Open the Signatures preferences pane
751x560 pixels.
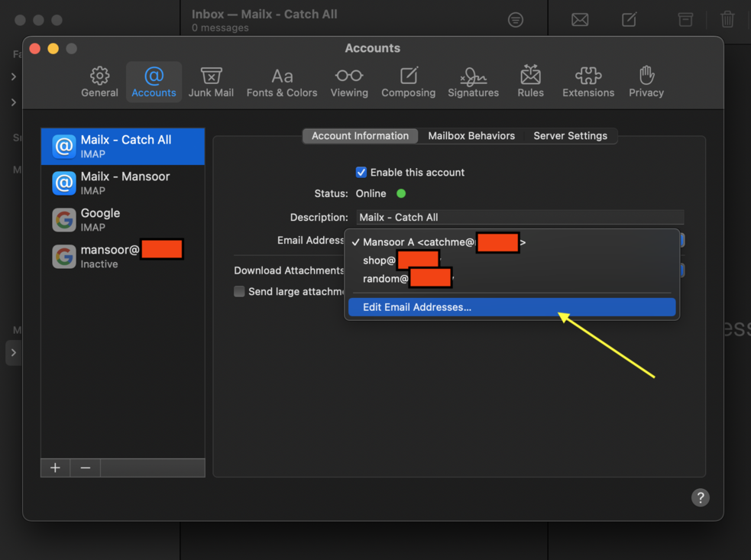[473, 82]
